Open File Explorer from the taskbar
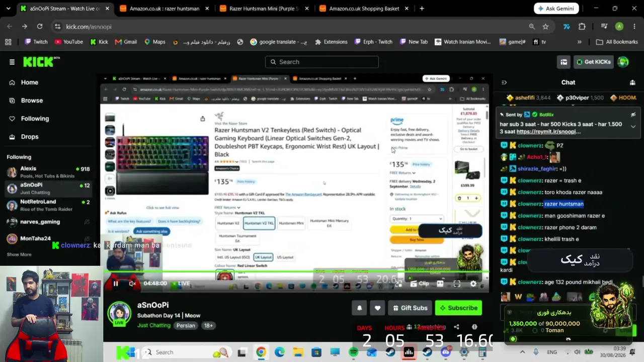The height and width of the screenshot is (362, 644). pyautogui.click(x=298, y=352)
